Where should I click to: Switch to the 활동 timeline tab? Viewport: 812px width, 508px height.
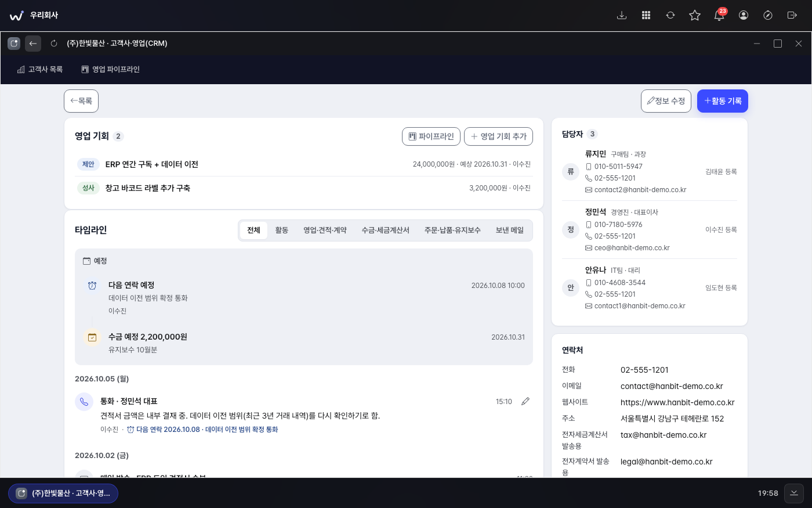coord(282,230)
